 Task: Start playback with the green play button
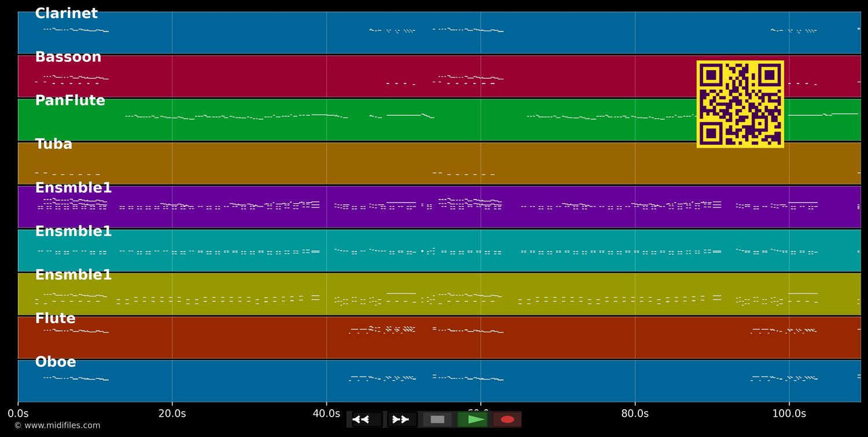click(x=473, y=420)
